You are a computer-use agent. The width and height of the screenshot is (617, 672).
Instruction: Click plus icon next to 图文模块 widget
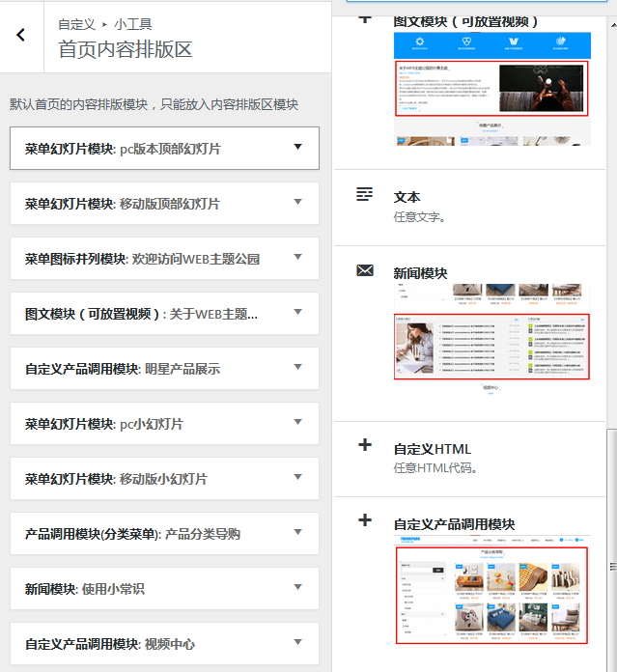(365, 19)
